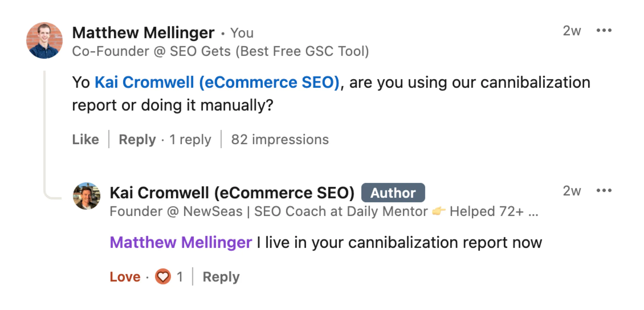Show reaction count on Kai's reply
Viewport: 644px width, 310px height.
point(180,277)
